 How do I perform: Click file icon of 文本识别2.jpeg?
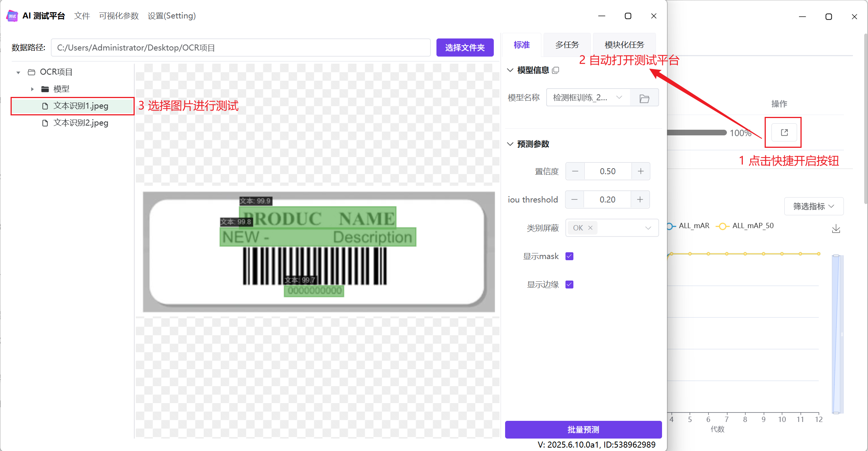tap(45, 123)
